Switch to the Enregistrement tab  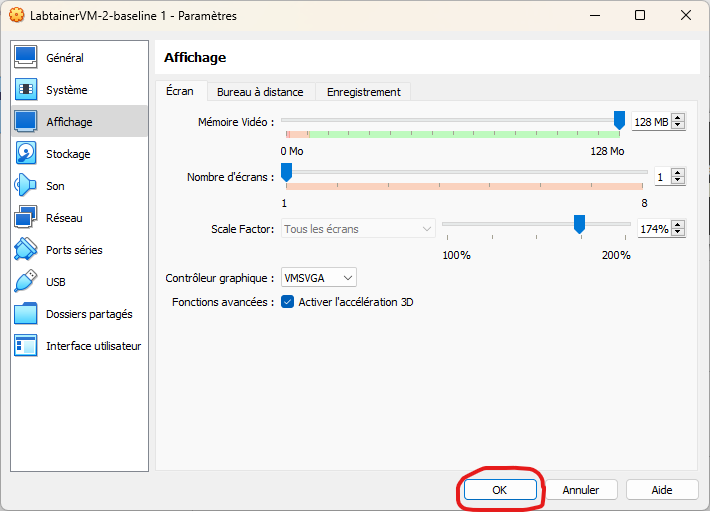363,92
